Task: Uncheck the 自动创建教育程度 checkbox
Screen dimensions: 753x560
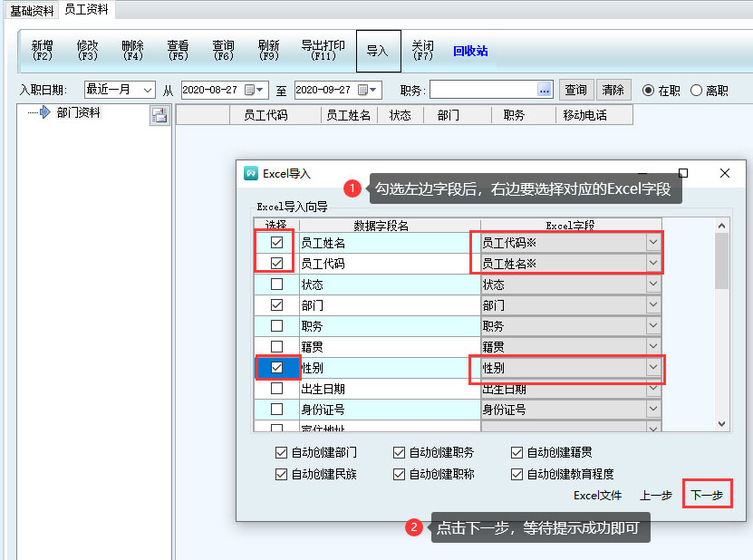Action: [516, 474]
